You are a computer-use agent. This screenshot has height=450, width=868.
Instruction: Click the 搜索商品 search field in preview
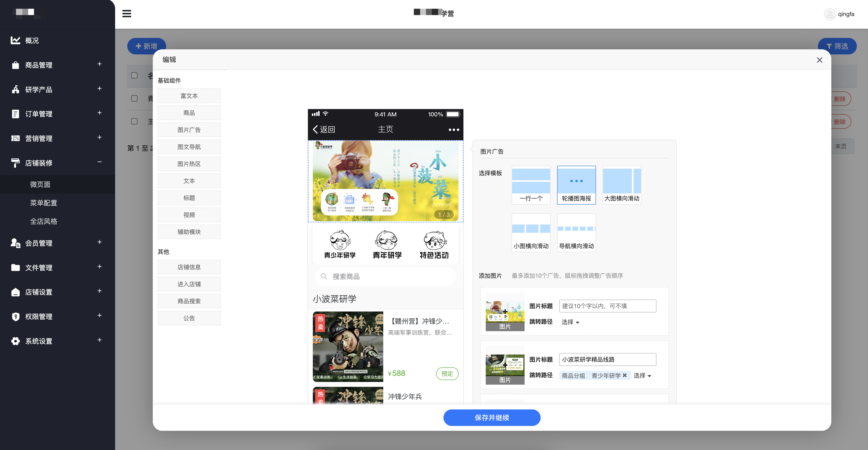tap(385, 277)
